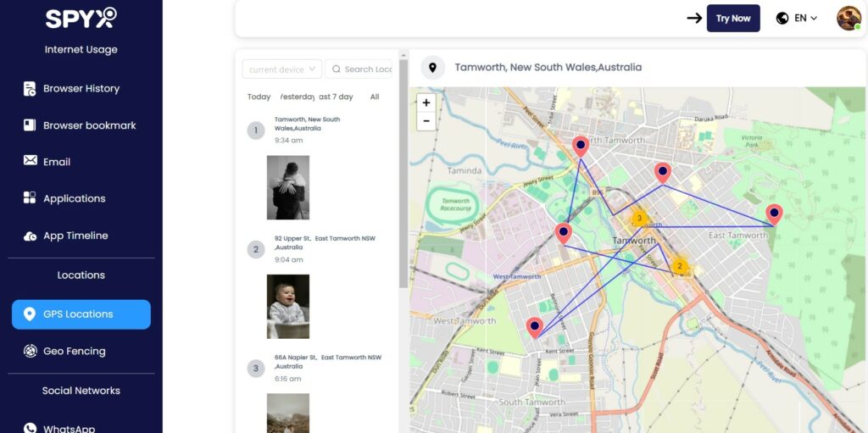Click cluster marker labeled 3 on map
Screen dimensions: 868x433
pyautogui.click(x=640, y=219)
